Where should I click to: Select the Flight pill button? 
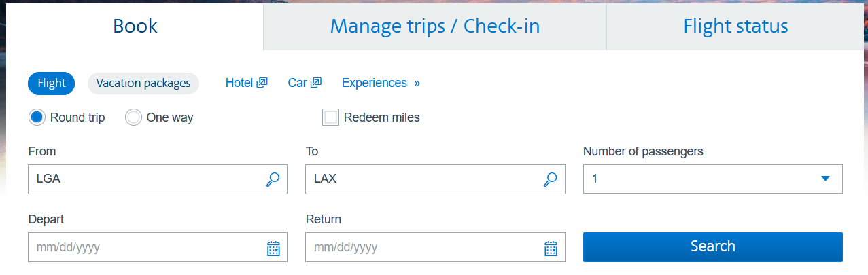click(x=51, y=83)
